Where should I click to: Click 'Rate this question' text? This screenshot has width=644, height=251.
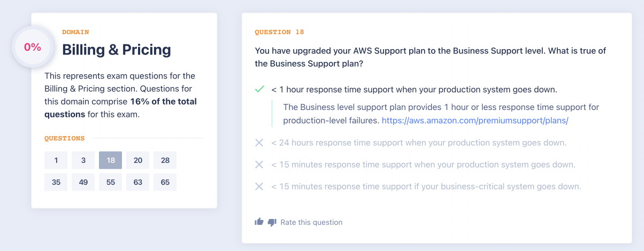[311, 222]
